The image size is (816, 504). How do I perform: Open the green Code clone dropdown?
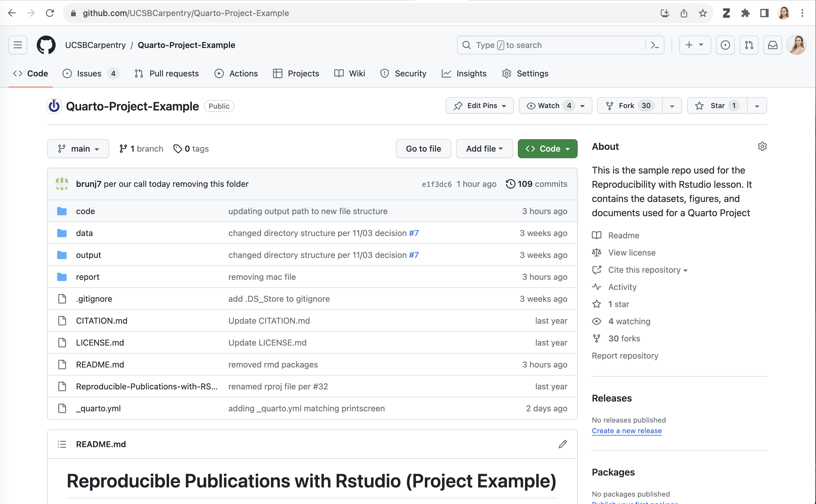[x=547, y=149]
